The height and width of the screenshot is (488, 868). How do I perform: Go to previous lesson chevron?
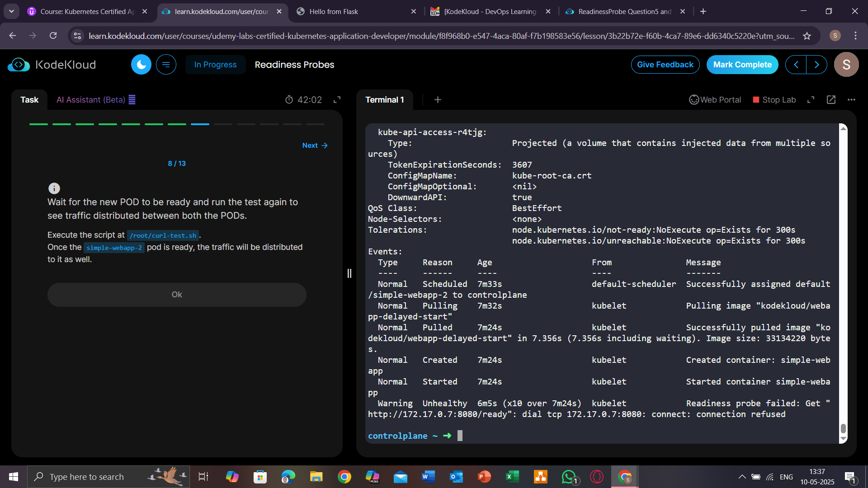[x=796, y=65]
